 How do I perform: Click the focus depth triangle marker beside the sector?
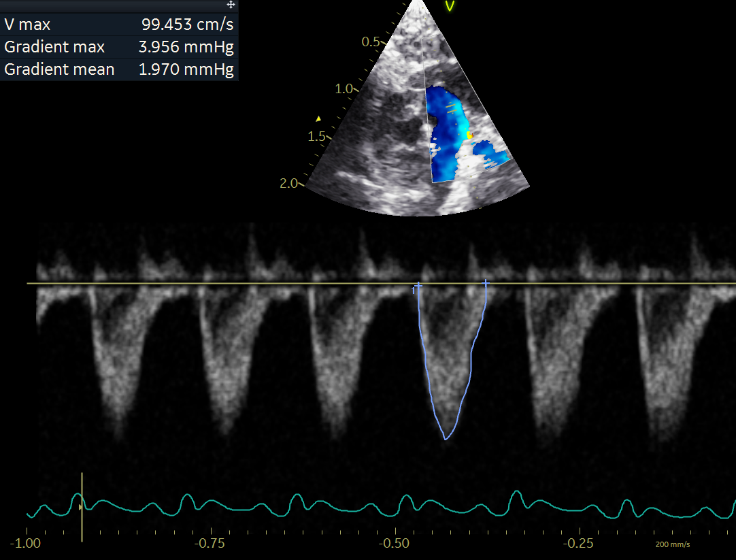[318, 119]
